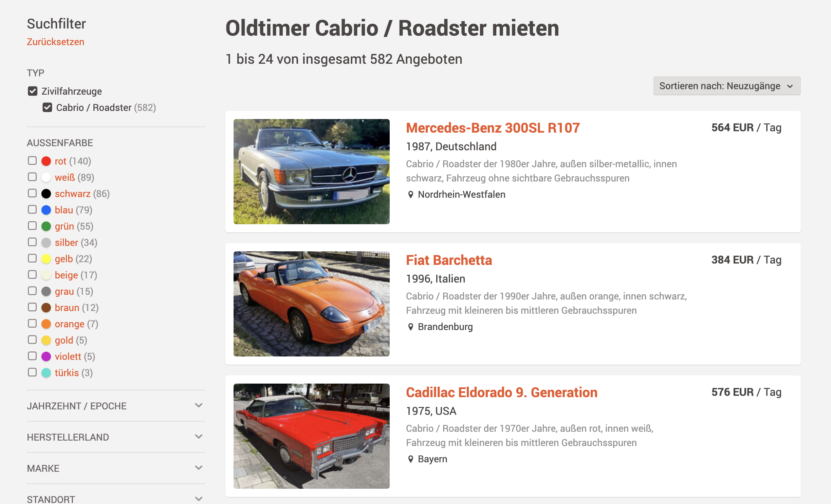The width and height of the screenshot is (831, 504).
Task: Click the orange color circle icon
Action: click(46, 324)
